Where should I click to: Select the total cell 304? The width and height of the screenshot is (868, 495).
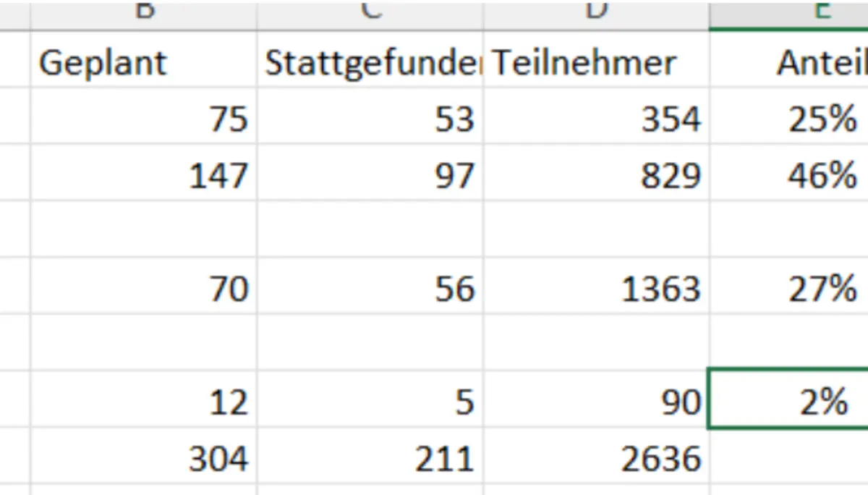[143, 457]
